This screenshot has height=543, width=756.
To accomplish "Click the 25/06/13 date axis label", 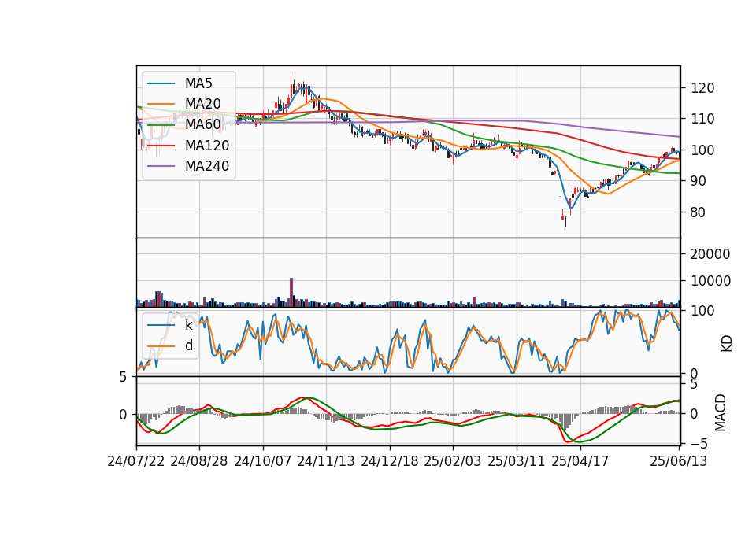I will [679, 461].
